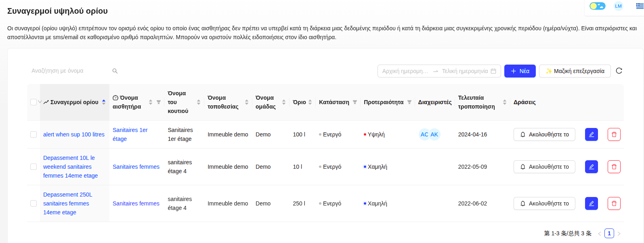This screenshot has width=644, height=243.
Task: Refresh the alerts table
Action: (619, 71)
